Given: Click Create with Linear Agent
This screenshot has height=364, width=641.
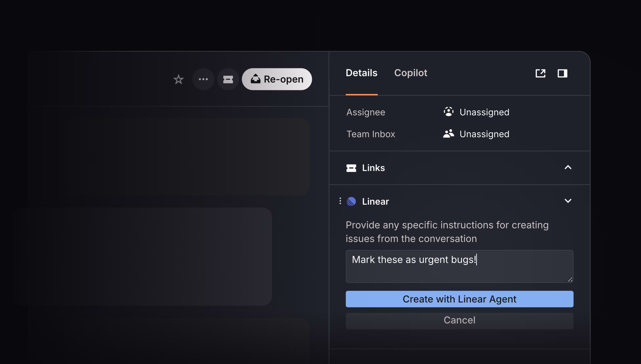Looking at the screenshot, I should tap(459, 299).
